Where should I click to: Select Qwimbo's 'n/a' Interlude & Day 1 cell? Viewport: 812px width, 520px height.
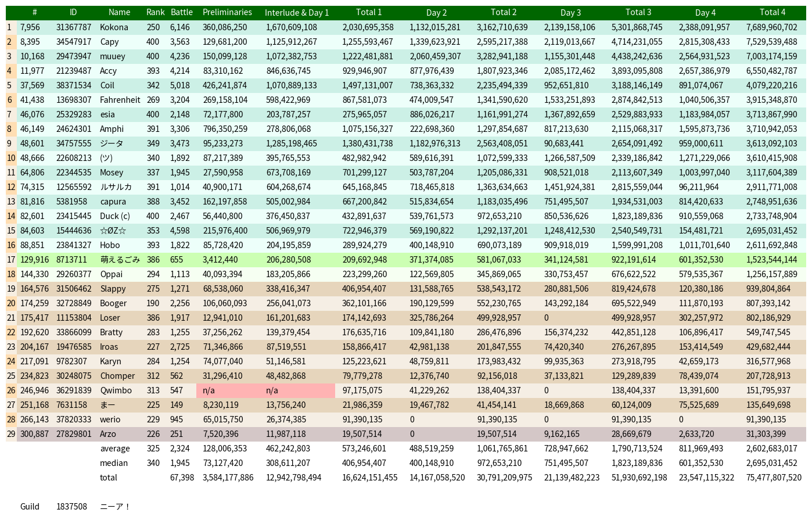click(298, 390)
